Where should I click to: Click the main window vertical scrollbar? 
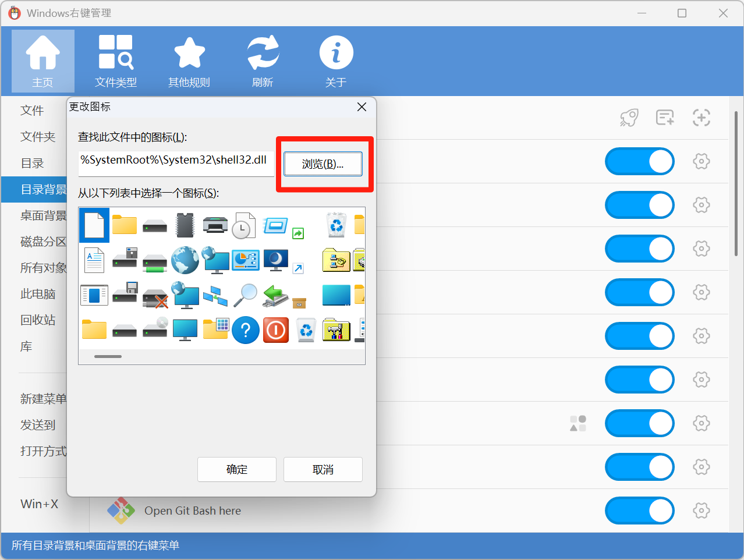(736, 183)
